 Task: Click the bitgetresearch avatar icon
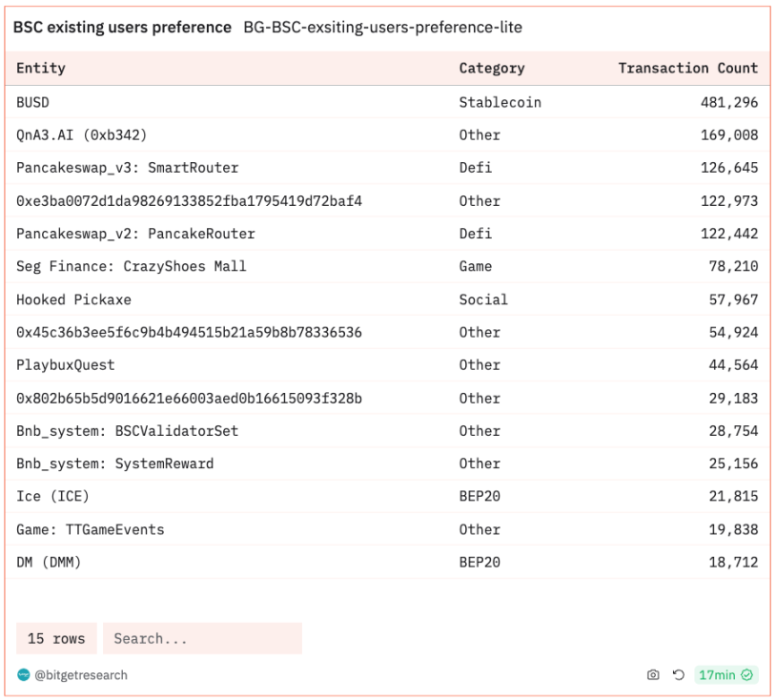[24, 675]
